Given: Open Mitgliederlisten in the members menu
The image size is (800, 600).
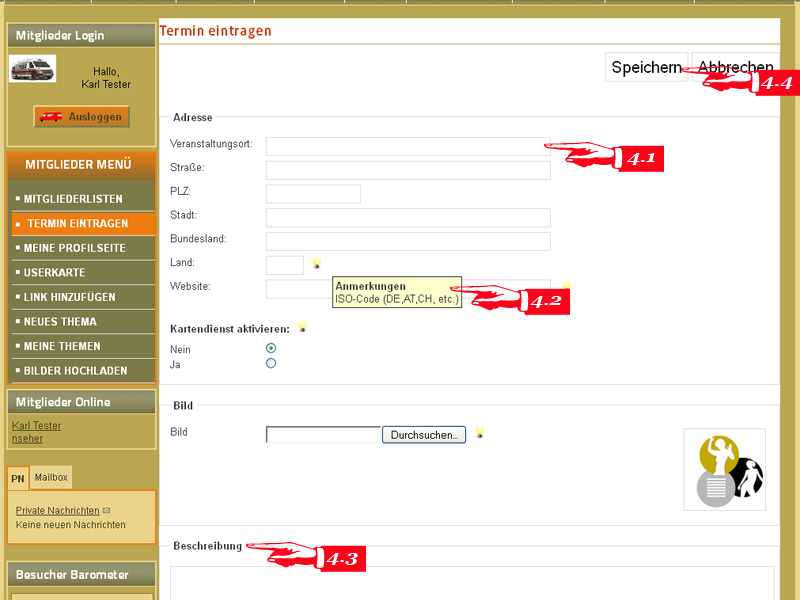Looking at the screenshot, I should pyautogui.click(x=73, y=199).
